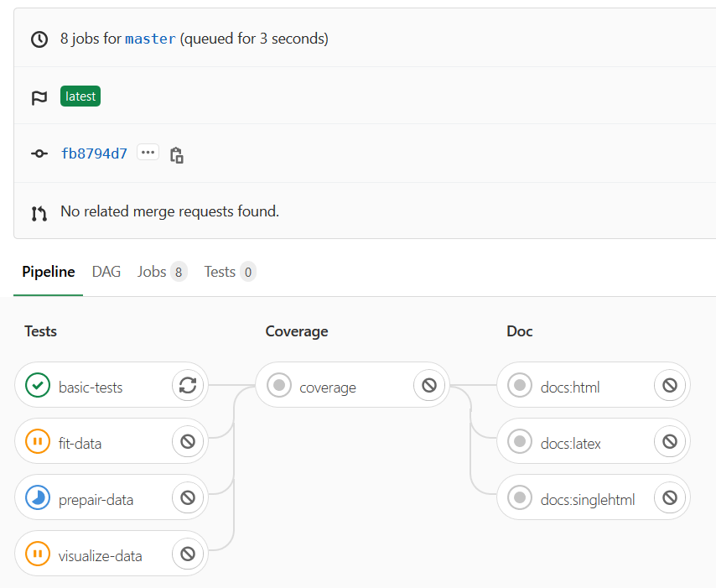Image resolution: width=716 pixels, height=588 pixels.
Task: Switch to the DAG tab
Action: coord(106,272)
